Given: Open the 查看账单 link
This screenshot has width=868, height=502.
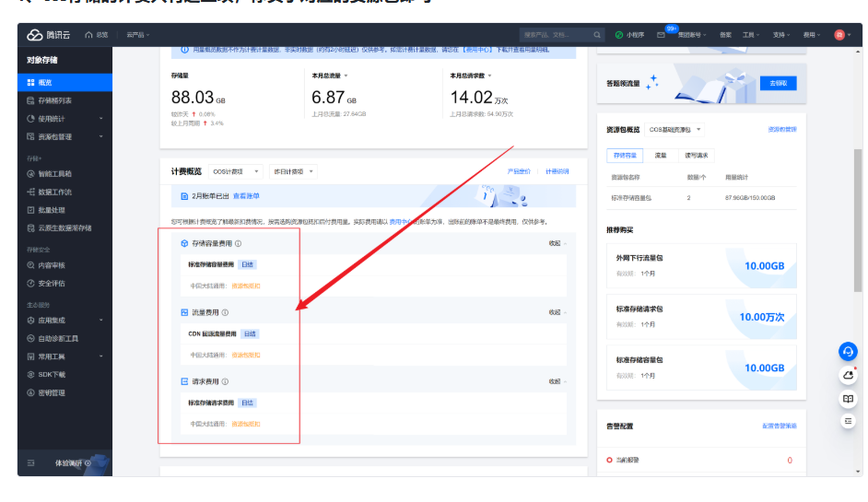Looking at the screenshot, I should tap(246, 196).
